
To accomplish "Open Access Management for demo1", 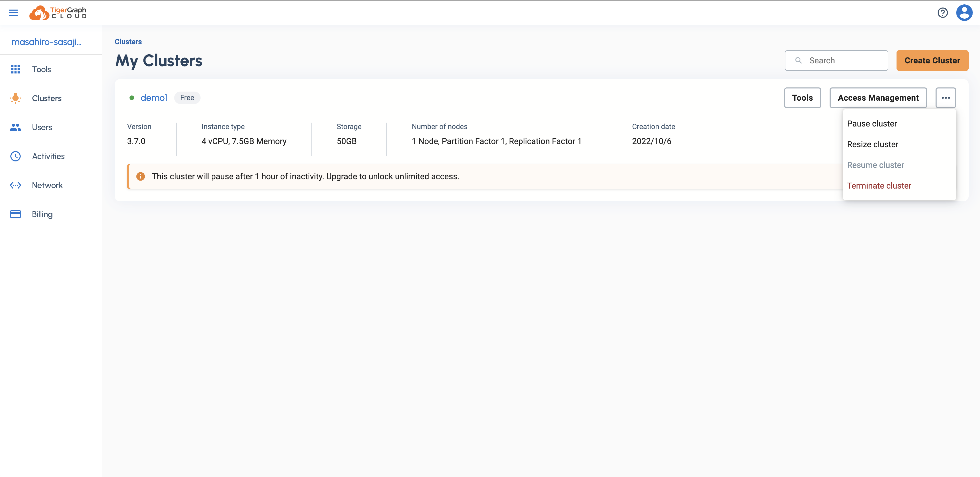I will point(878,98).
